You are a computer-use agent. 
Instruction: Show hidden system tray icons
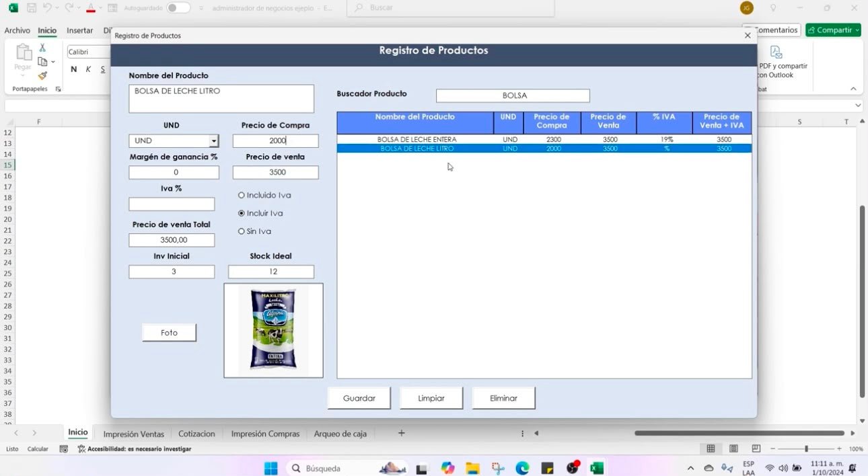[690, 468]
